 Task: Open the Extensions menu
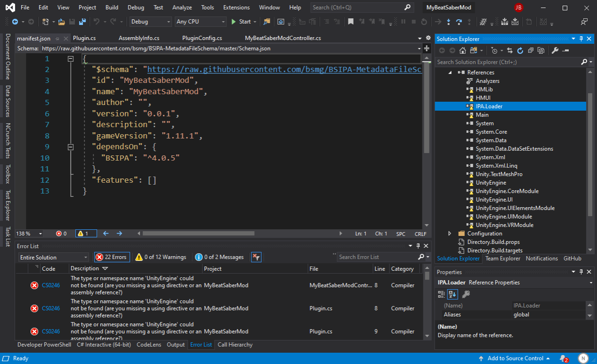tap(236, 8)
